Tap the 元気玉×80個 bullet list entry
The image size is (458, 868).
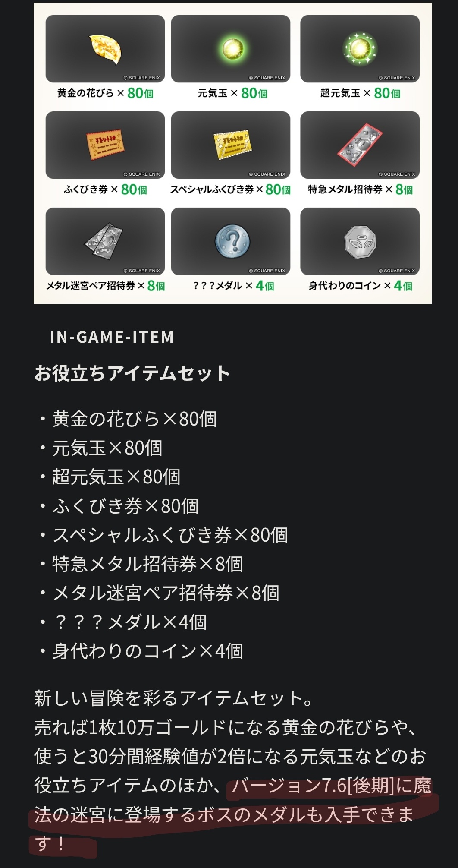tap(107, 448)
